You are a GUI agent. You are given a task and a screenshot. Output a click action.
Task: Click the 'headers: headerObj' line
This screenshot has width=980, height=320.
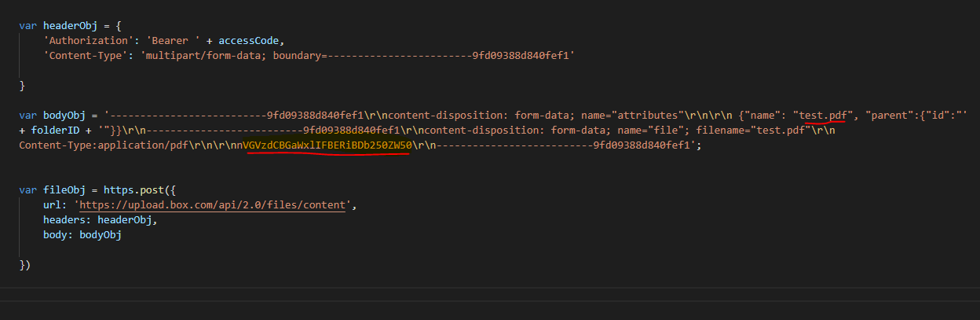point(101,220)
